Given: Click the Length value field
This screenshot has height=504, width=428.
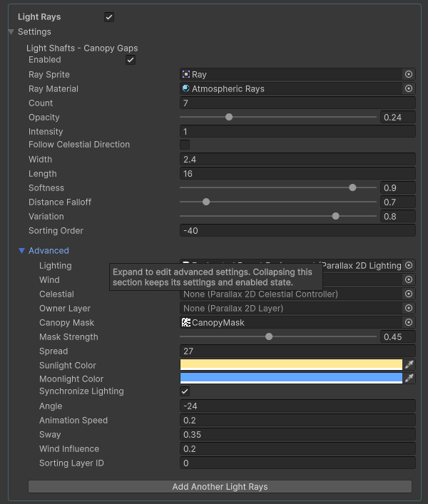Looking at the screenshot, I should [297, 173].
